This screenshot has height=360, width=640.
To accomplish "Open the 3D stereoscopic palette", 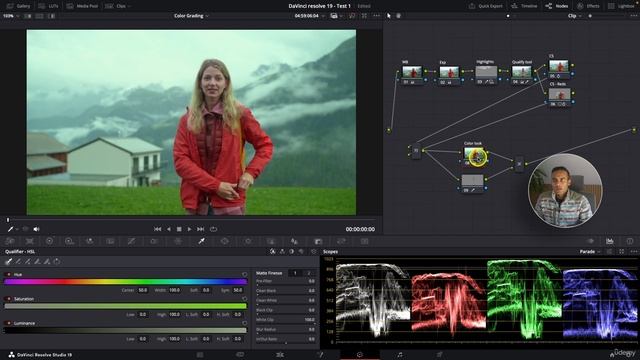I will click(x=364, y=241).
